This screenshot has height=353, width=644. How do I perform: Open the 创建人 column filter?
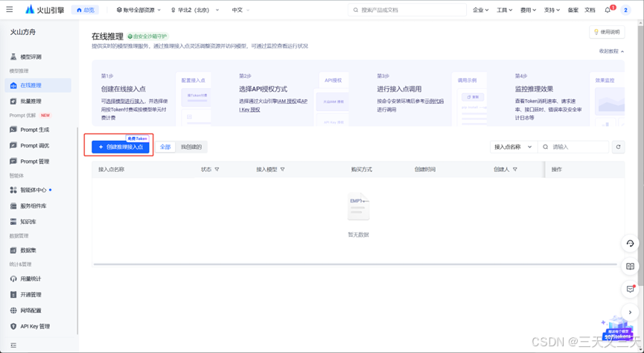click(515, 169)
